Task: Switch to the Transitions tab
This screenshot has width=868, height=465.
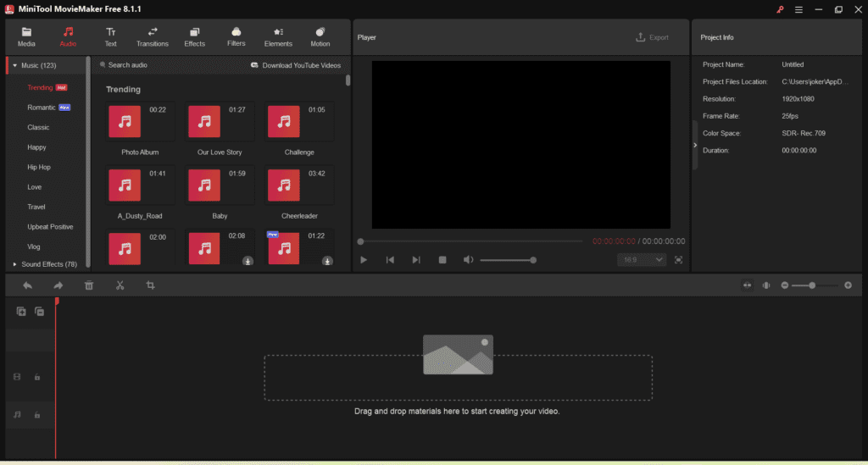Action: coord(153,36)
